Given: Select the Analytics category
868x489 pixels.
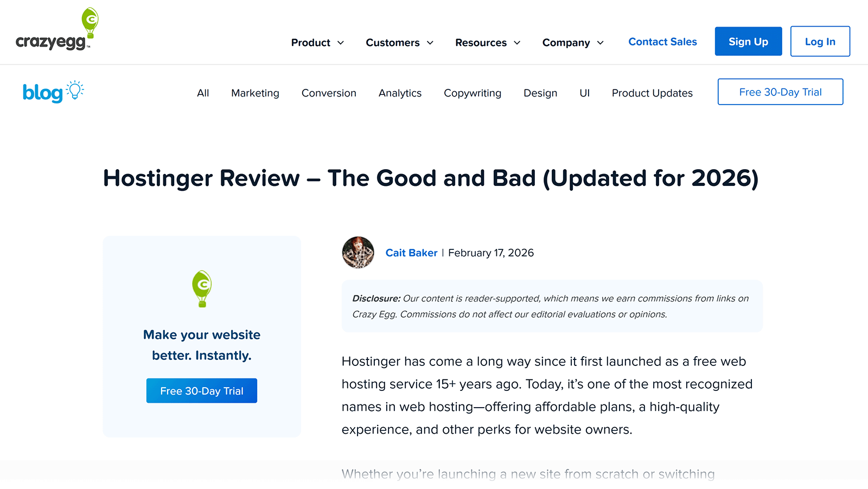Looking at the screenshot, I should [x=400, y=93].
